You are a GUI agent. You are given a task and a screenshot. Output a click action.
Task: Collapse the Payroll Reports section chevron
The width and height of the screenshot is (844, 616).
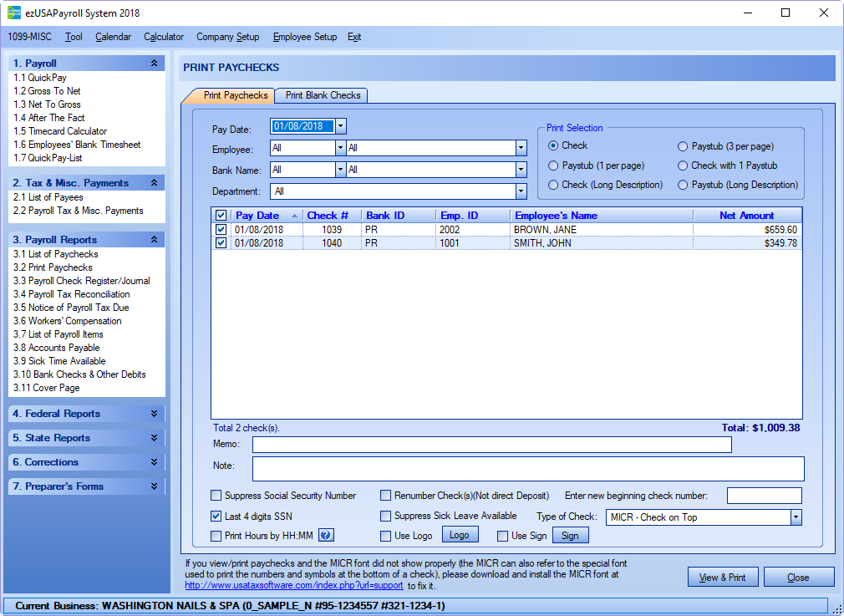pyautogui.click(x=154, y=240)
